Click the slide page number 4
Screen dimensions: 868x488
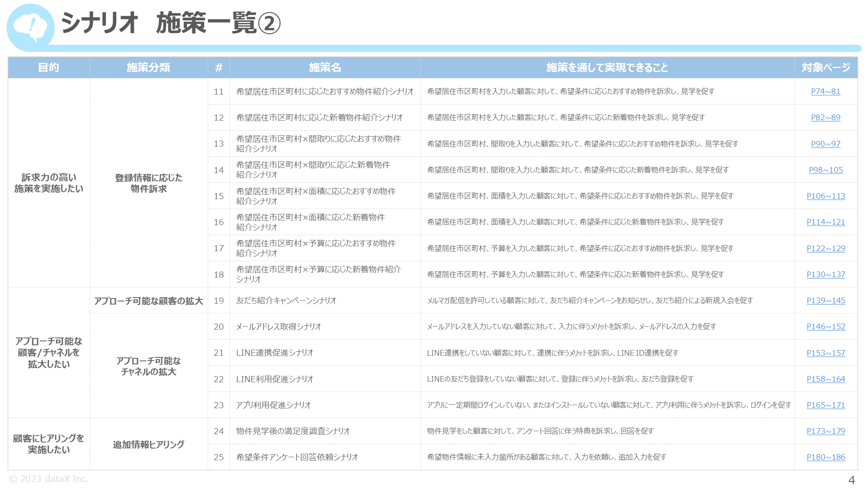tap(852, 480)
